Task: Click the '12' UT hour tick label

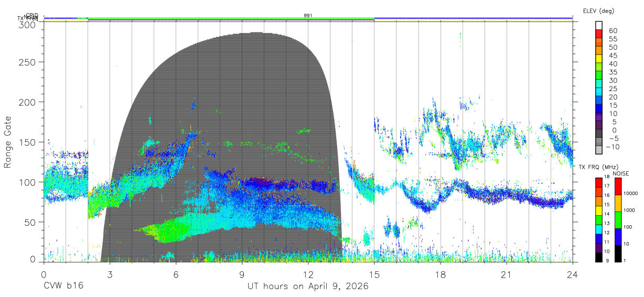Action: click(308, 274)
